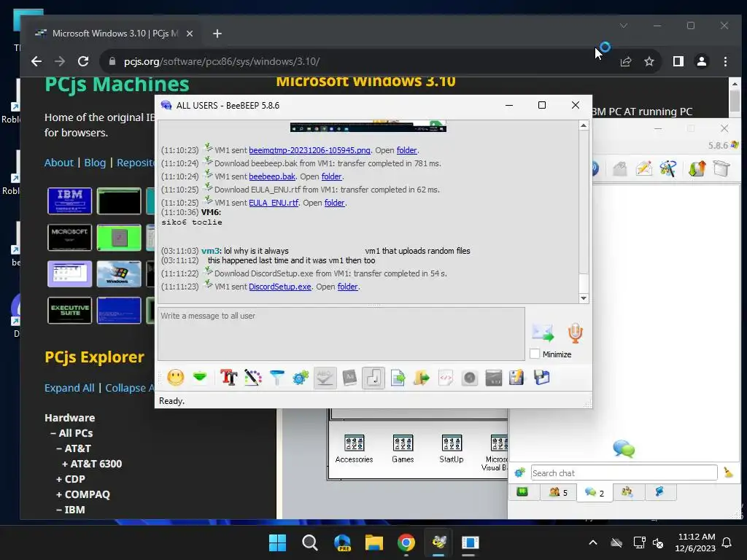Screen dimensions: 747x560
Task: Open the EULA_ENU.rtf file link
Action: point(274,203)
